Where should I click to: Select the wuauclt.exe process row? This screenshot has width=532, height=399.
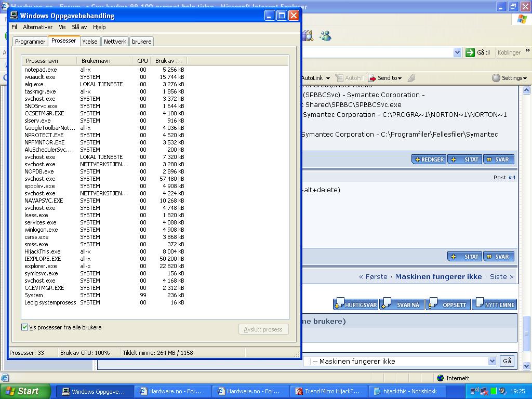click(x=104, y=77)
